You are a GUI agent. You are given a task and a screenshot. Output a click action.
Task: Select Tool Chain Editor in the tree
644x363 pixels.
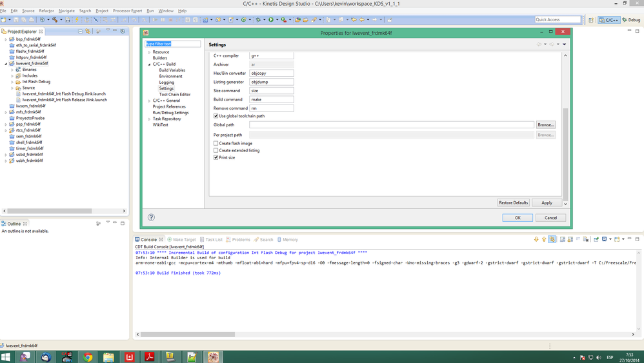click(x=175, y=94)
